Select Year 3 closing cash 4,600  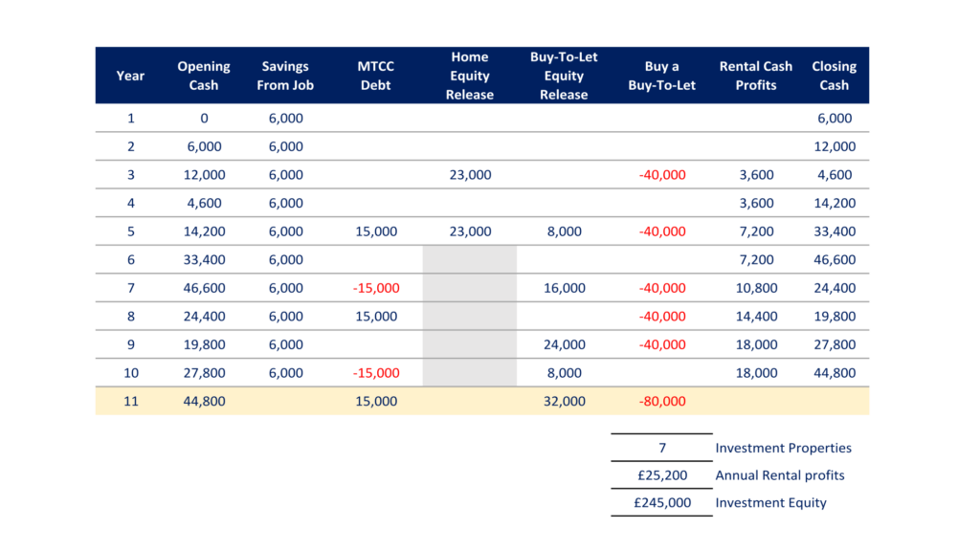coord(835,175)
